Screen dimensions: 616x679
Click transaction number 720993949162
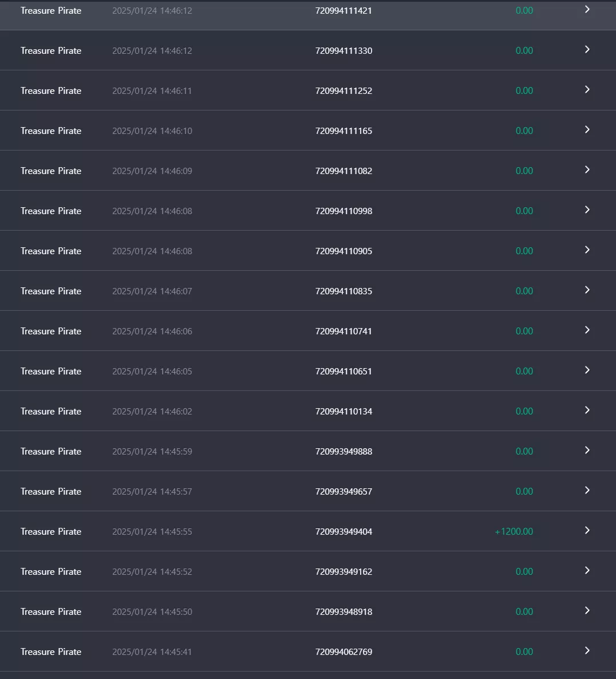pyautogui.click(x=343, y=571)
